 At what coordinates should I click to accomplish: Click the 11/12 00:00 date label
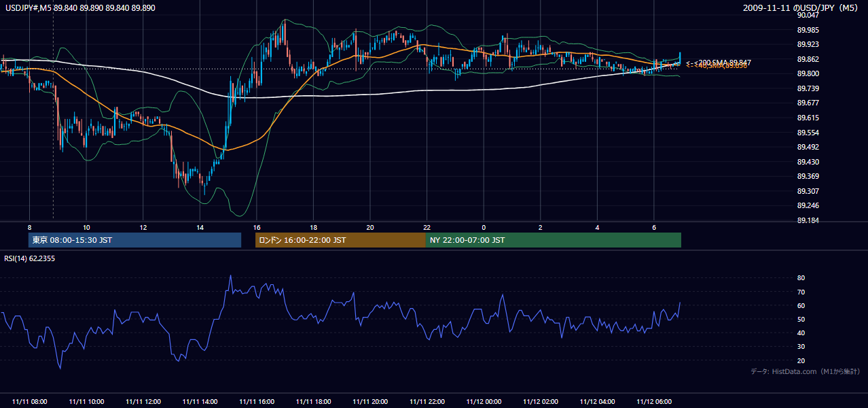[484, 402]
